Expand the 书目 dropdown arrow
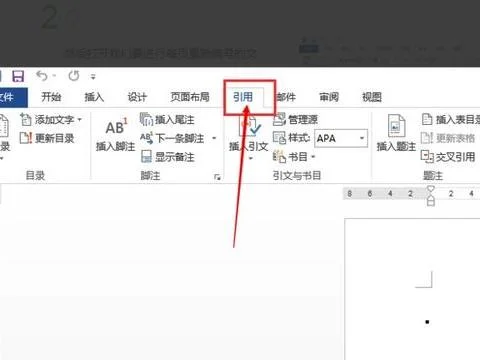480x360 pixels. [x=313, y=156]
